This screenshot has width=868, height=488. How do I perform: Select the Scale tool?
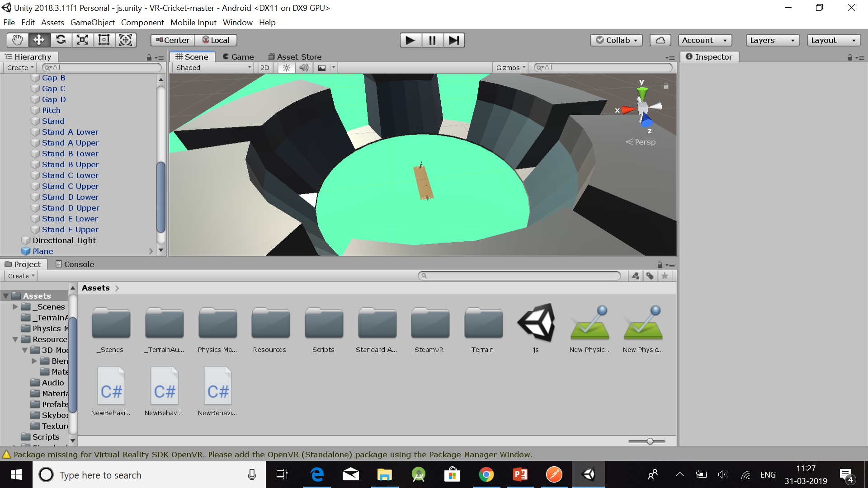82,40
